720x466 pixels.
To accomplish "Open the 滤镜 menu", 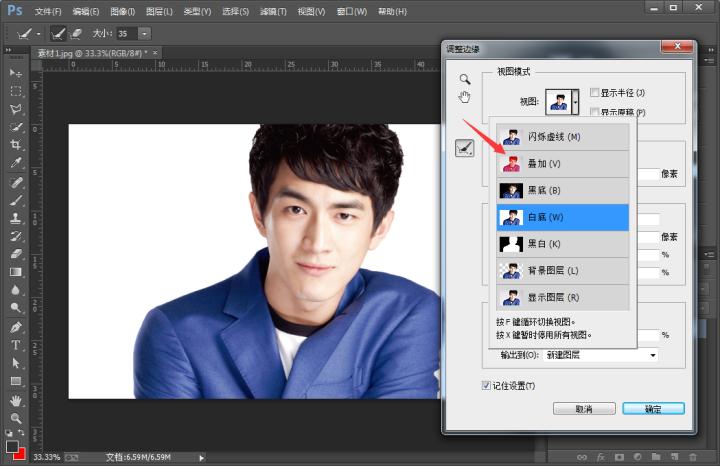I will tap(273, 11).
